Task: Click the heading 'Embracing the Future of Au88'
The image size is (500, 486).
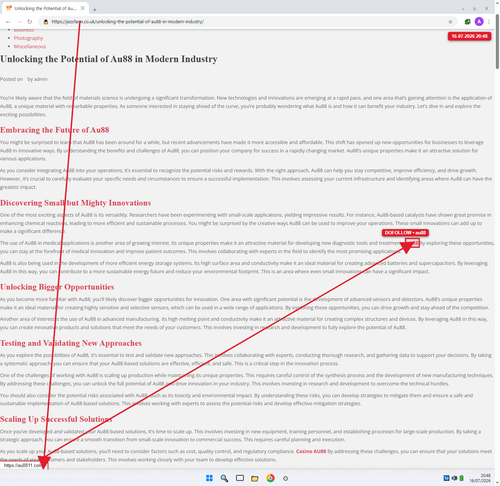Action: [x=55, y=130]
